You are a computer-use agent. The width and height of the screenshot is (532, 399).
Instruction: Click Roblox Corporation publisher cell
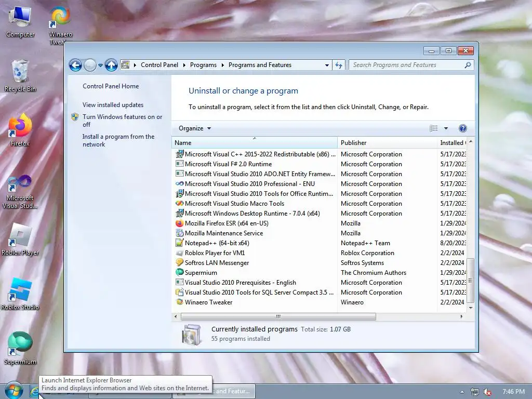(x=367, y=253)
